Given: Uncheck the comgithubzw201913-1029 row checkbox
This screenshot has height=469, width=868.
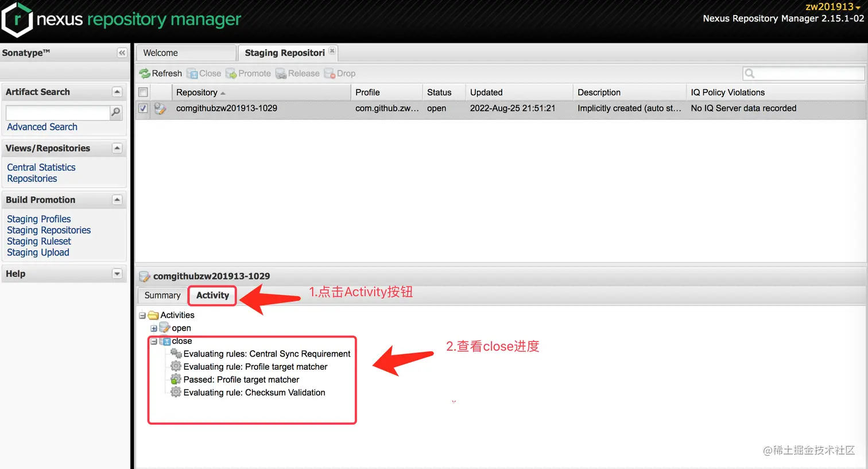Looking at the screenshot, I should (143, 108).
